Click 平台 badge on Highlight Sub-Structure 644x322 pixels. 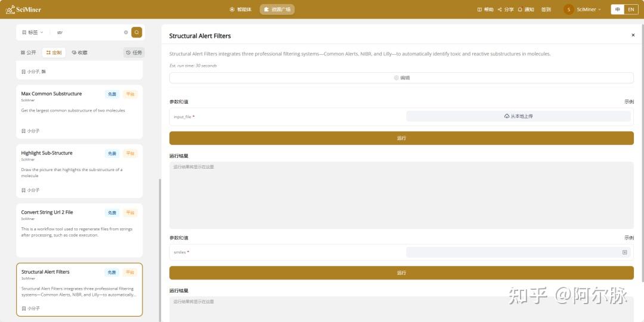(x=130, y=153)
